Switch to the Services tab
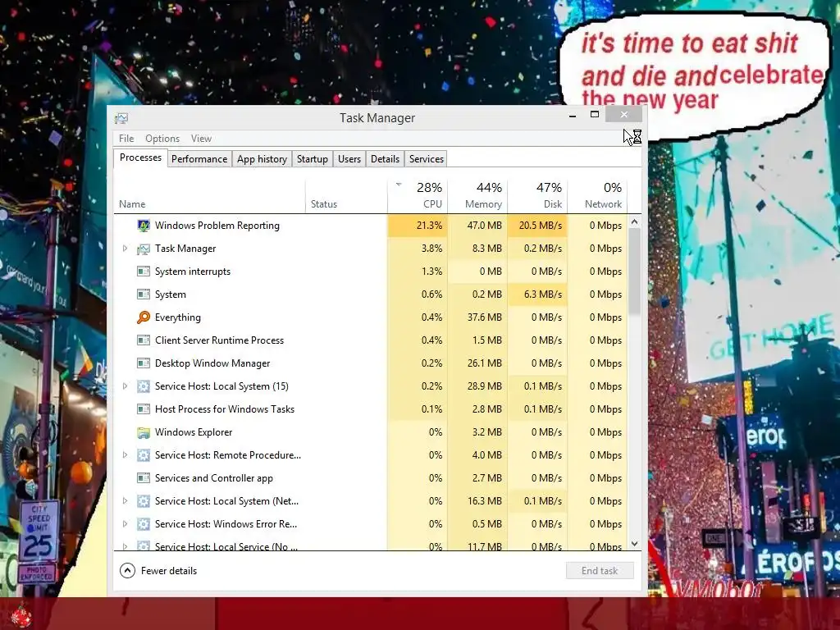This screenshot has height=630, width=840. pyautogui.click(x=427, y=159)
